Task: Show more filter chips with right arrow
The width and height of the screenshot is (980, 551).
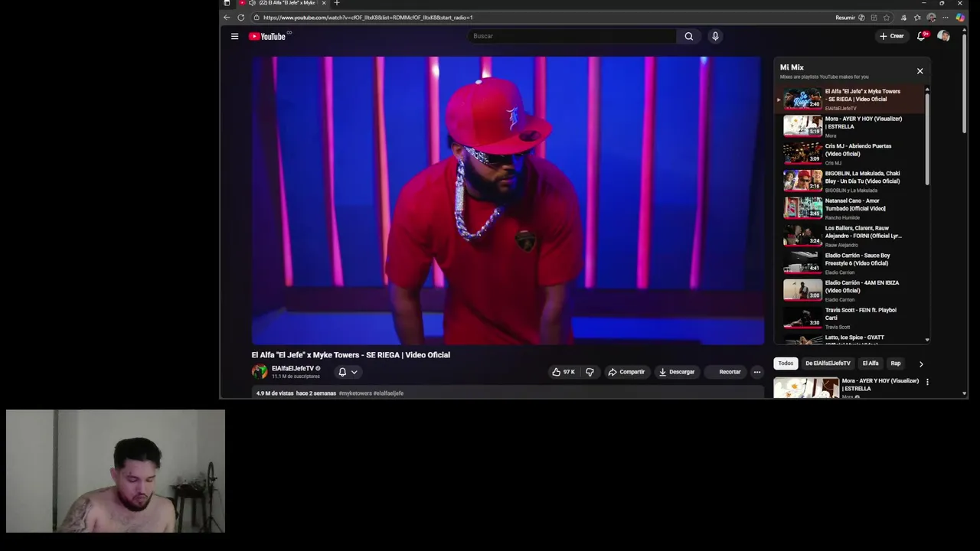Action: pyautogui.click(x=921, y=364)
